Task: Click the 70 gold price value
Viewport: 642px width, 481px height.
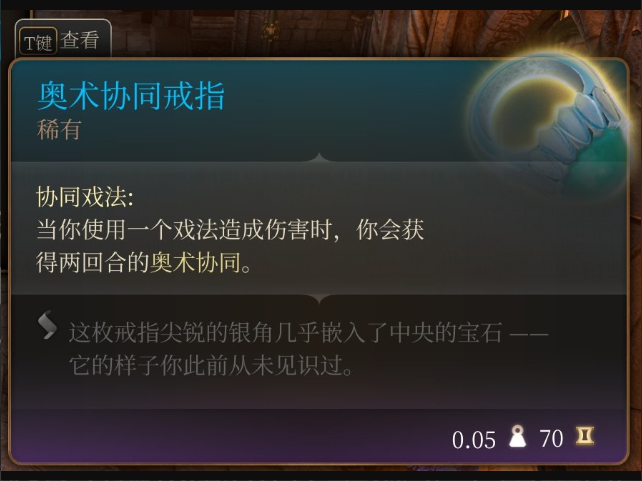Action: [551, 439]
